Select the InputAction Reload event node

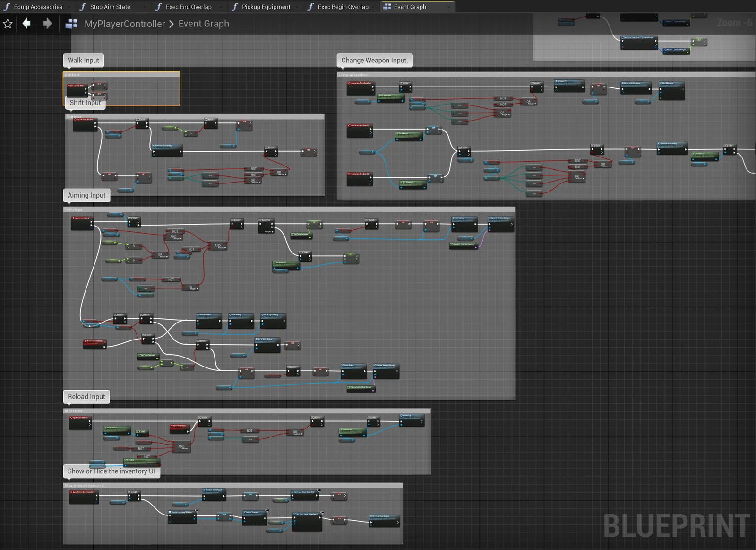coord(80,422)
